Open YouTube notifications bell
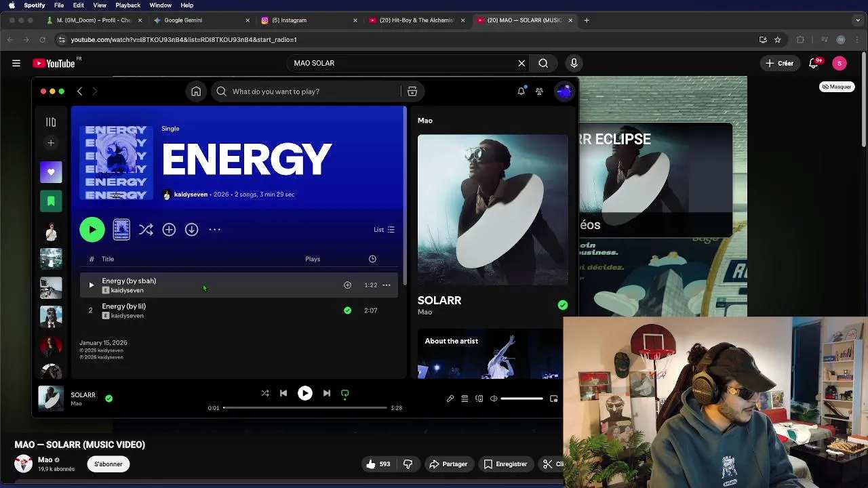The height and width of the screenshot is (488, 868). pyautogui.click(x=814, y=63)
